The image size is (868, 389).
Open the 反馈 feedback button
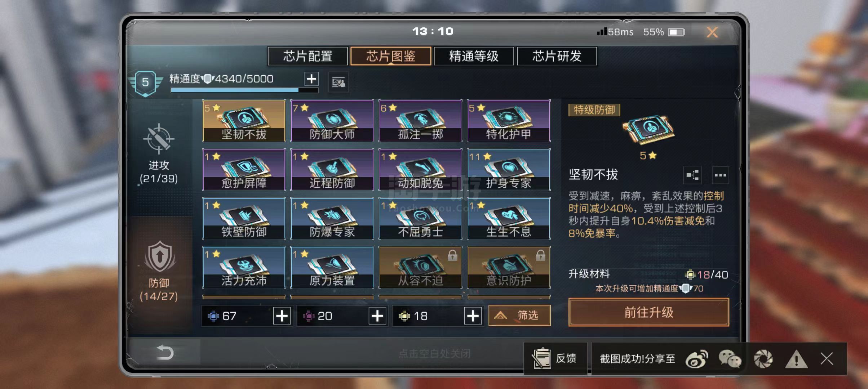(x=555, y=358)
